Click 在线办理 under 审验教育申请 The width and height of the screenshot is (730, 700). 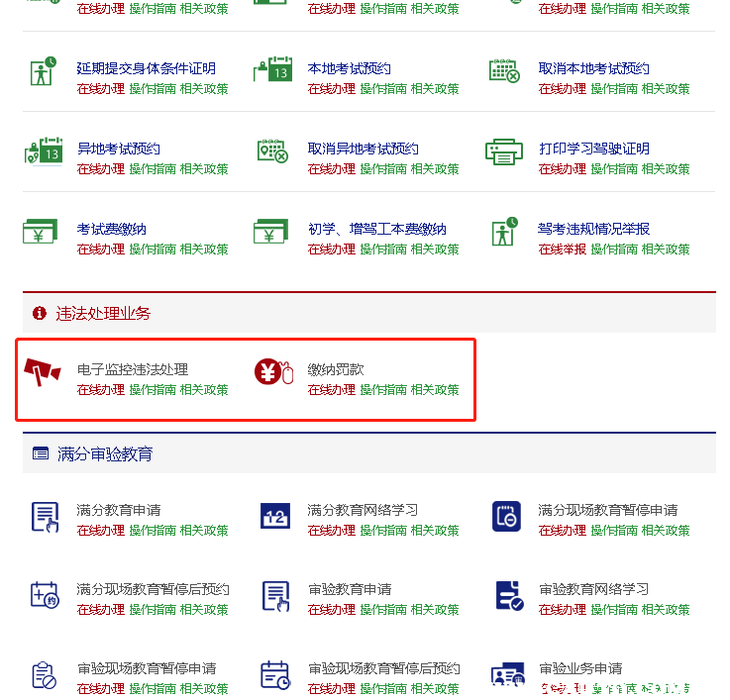pyautogui.click(x=331, y=610)
